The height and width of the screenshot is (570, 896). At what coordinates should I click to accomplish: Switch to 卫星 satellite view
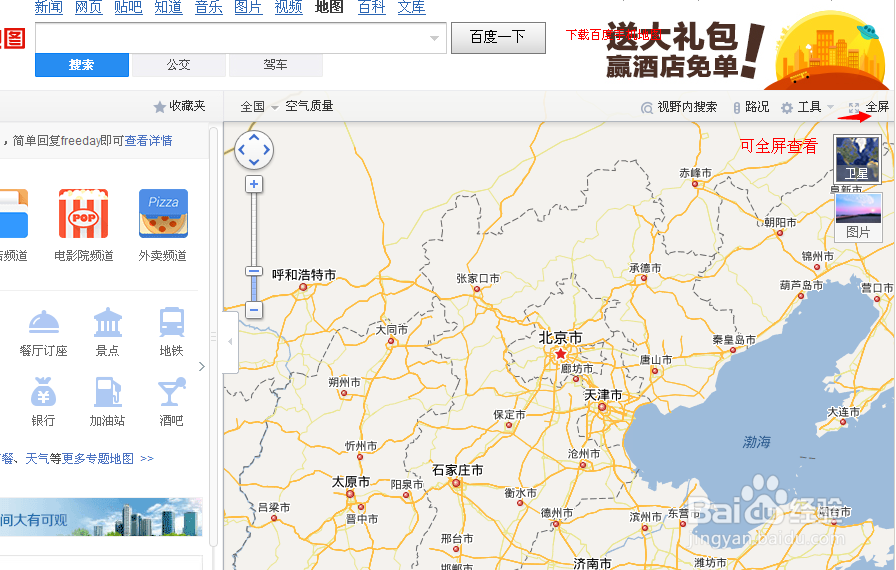click(857, 159)
